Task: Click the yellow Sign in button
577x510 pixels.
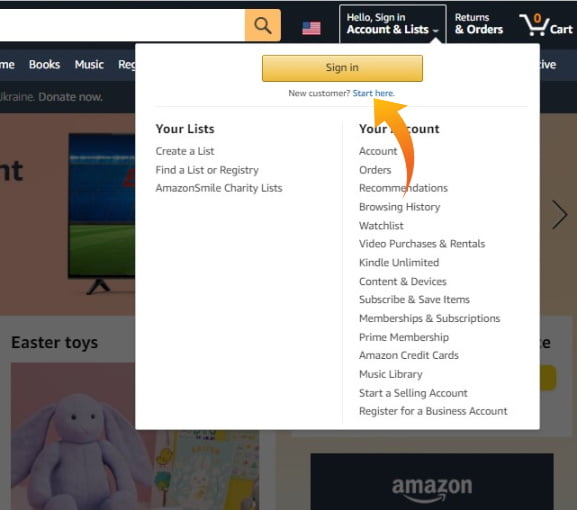Action: pos(342,68)
